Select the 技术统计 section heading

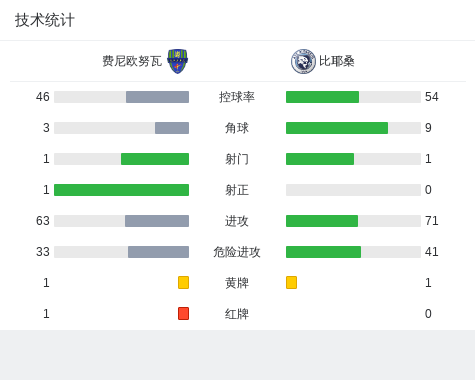point(45,20)
